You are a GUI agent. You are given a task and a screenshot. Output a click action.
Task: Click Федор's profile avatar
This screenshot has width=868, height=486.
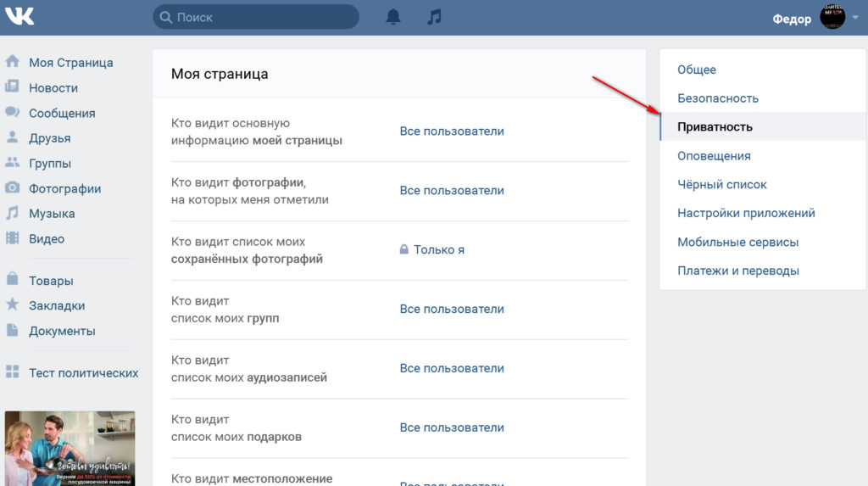coord(832,17)
